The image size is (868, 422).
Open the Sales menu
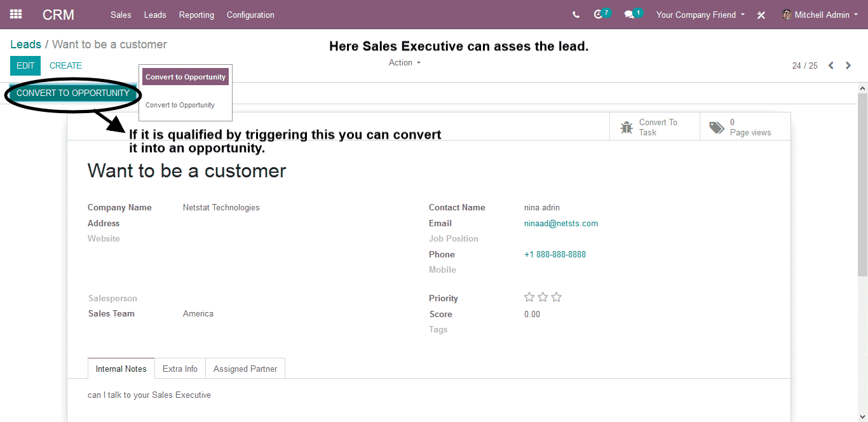pyautogui.click(x=121, y=15)
